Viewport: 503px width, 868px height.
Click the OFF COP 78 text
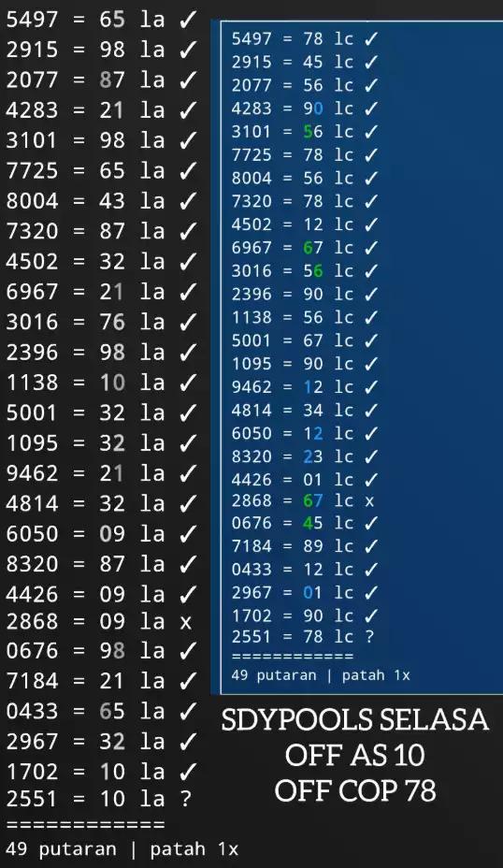click(354, 790)
